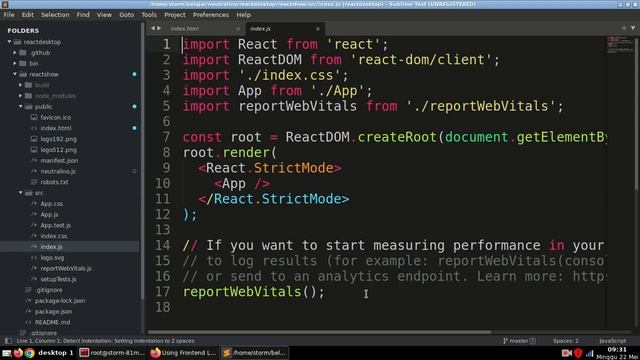
Task: Open README.md file
Action: click(x=52, y=322)
